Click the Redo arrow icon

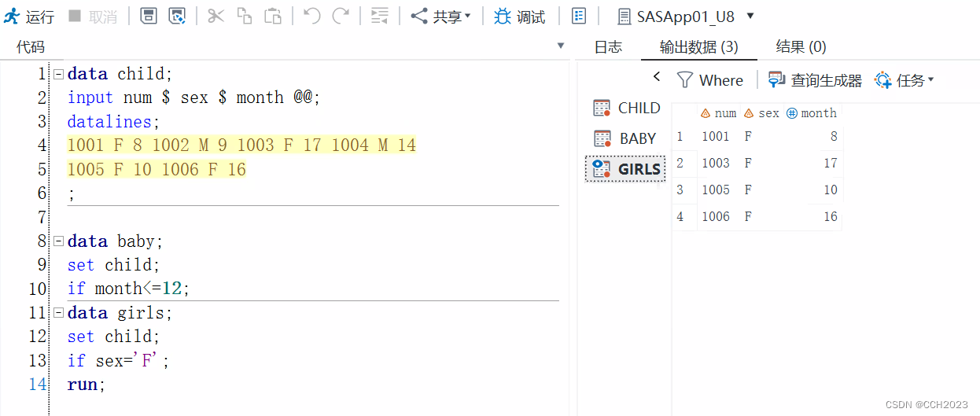coord(341,16)
